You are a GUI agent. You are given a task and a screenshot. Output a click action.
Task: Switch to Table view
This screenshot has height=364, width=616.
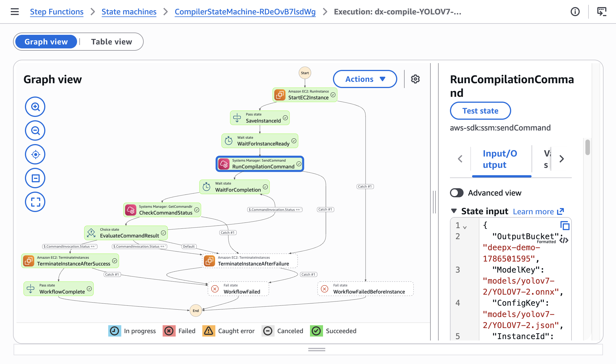coord(111,42)
